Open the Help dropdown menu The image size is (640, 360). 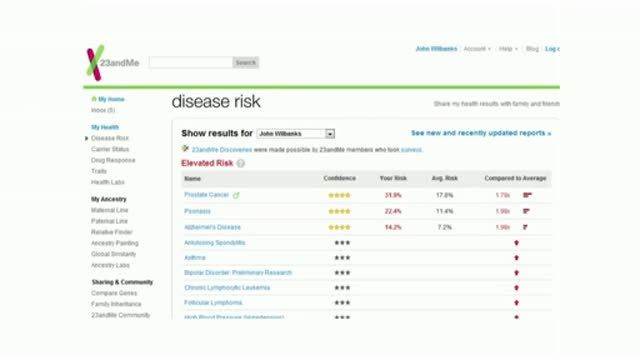tap(508, 49)
